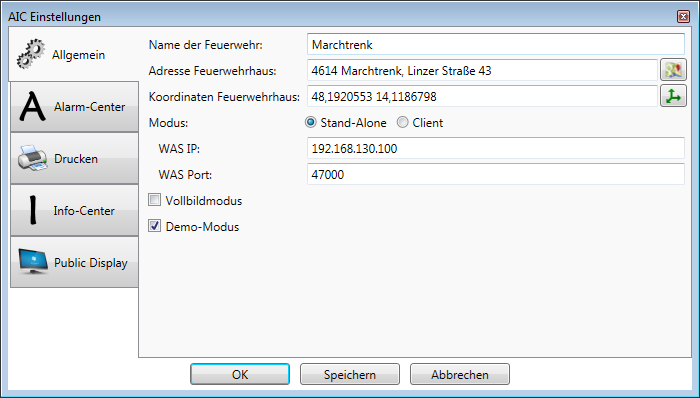
Task: Focus the Name der Feuerwehr field
Action: point(496,45)
